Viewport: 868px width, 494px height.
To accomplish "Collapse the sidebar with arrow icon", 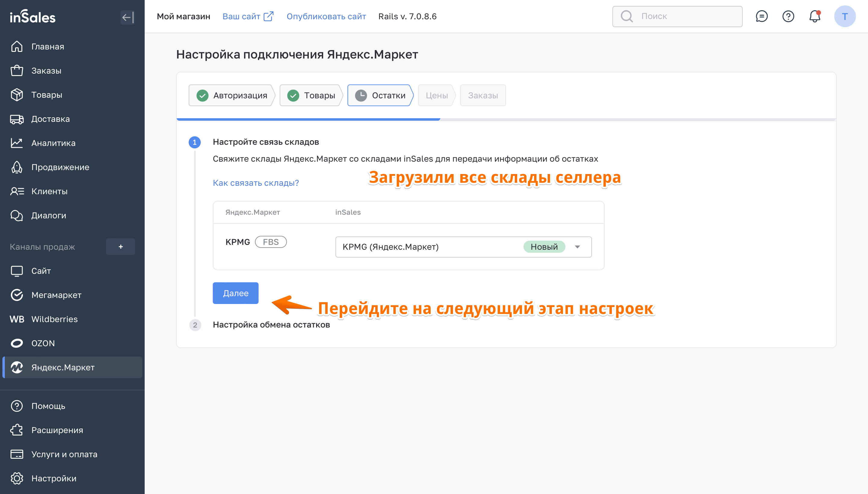I will point(127,17).
